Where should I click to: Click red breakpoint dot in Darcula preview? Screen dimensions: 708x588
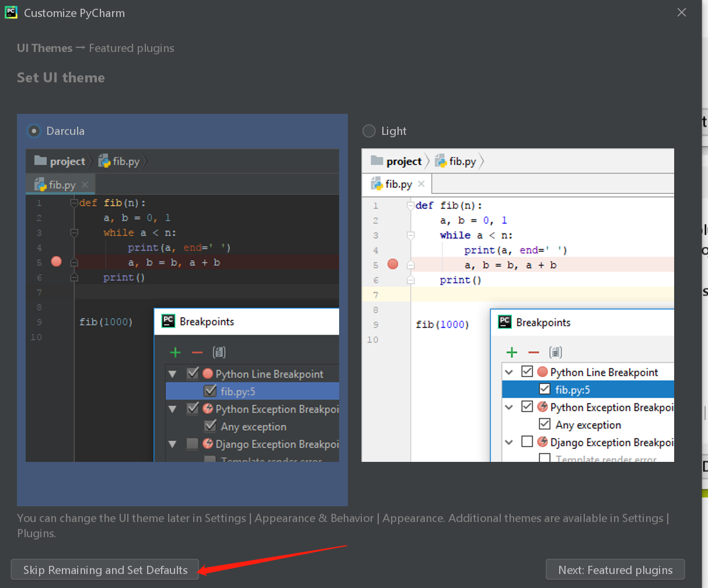click(x=56, y=262)
